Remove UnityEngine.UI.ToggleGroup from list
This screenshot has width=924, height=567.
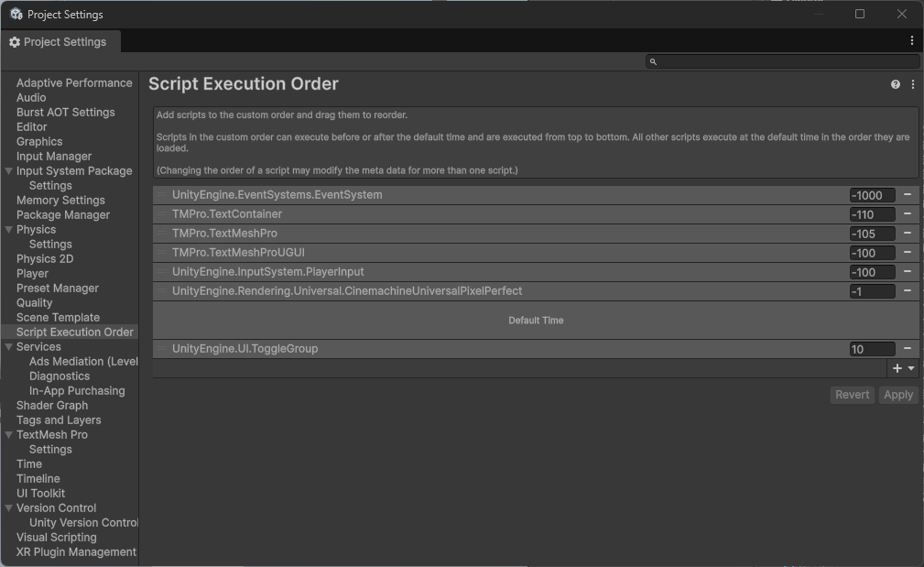pyautogui.click(x=908, y=349)
